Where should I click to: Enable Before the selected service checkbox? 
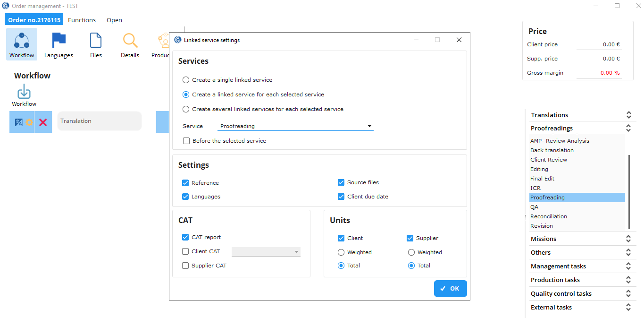point(186,141)
